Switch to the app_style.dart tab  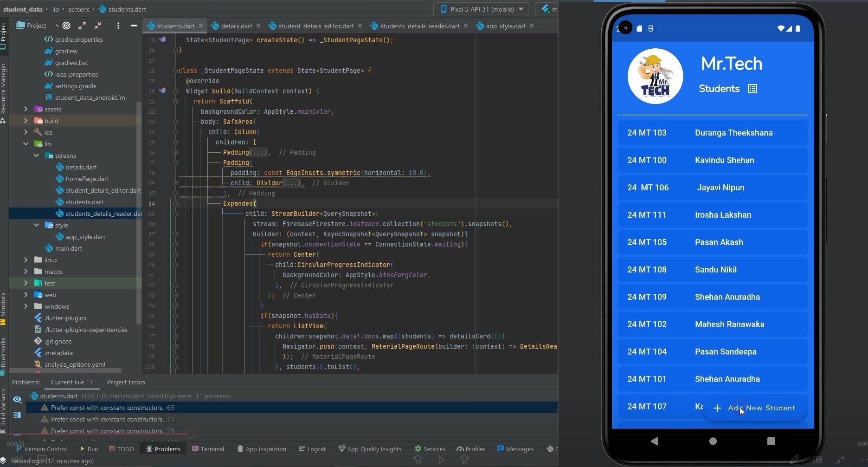[505, 26]
